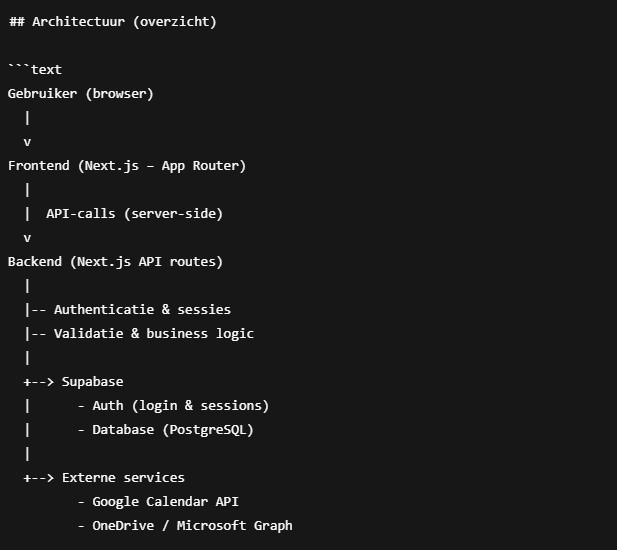Select the "Frontend (Next.js – App Router)" line

click(127, 165)
